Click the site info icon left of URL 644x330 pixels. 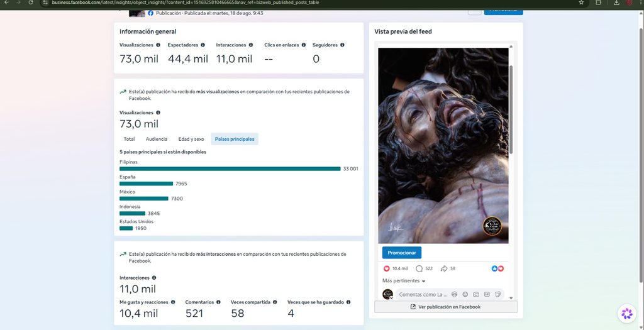point(45,3)
